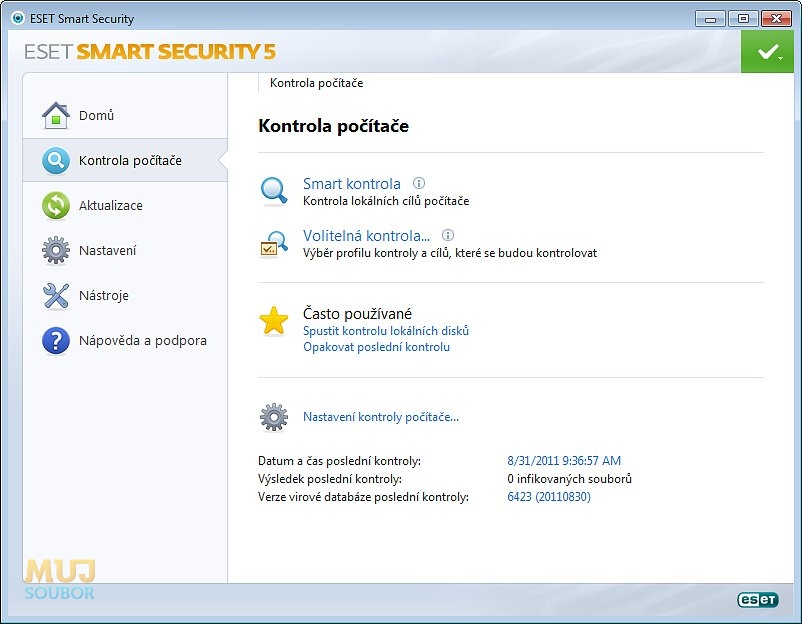Viewport: 802px width, 624px height.
Task: Click the text 0 infikovaných souborů
Action: pyautogui.click(x=569, y=479)
